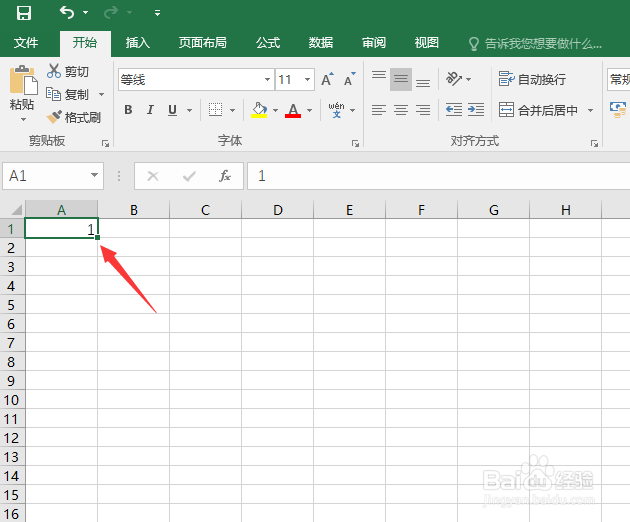This screenshot has height=522, width=630.
Task: Select column header D
Action: point(278,210)
